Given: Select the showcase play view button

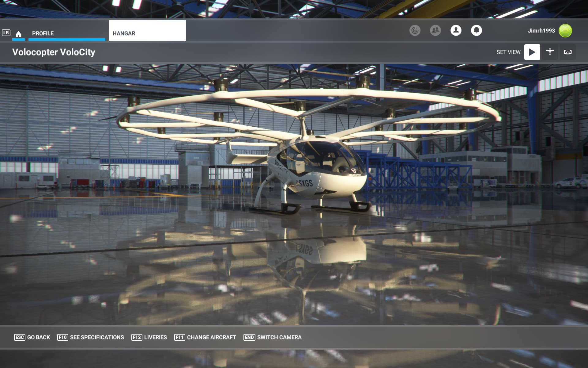Looking at the screenshot, I should coord(532,52).
